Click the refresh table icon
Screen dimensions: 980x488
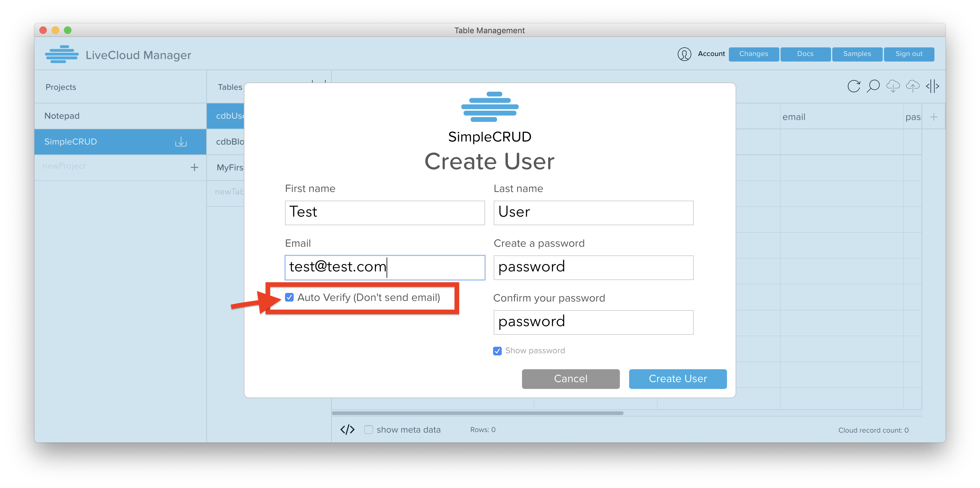click(854, 86)
